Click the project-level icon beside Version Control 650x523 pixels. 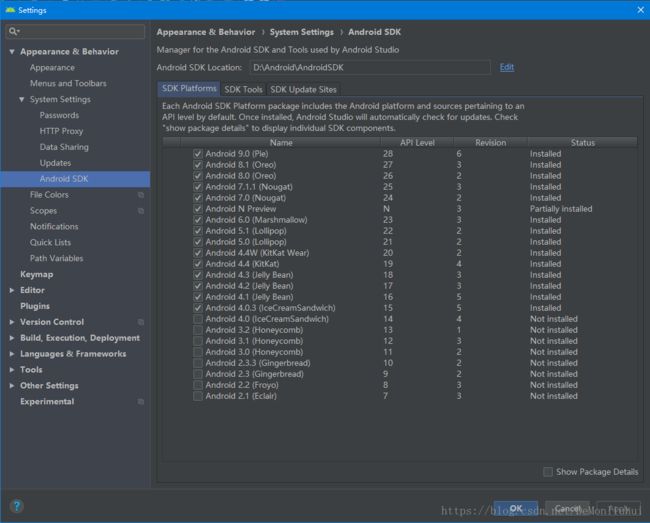pos(141,322)
